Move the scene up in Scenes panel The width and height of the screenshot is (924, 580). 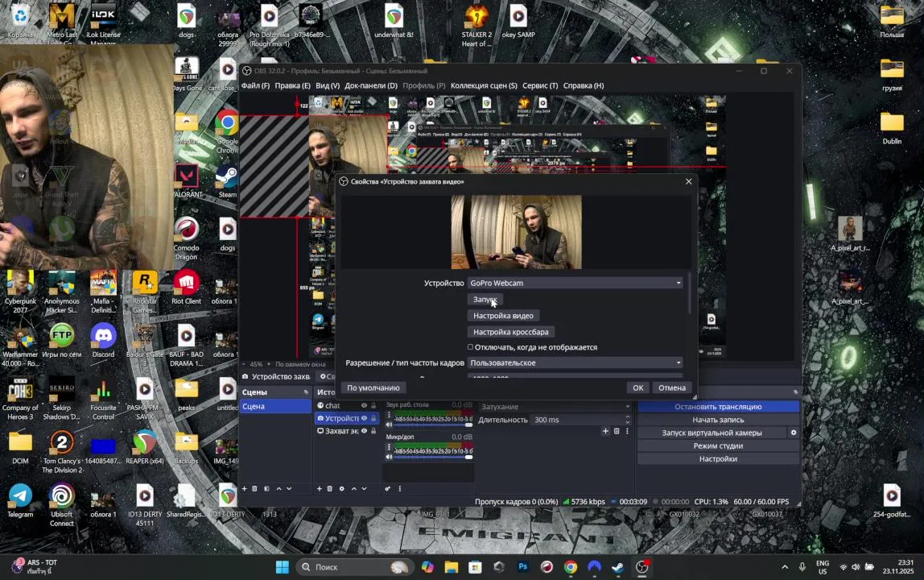click(278, 488)
